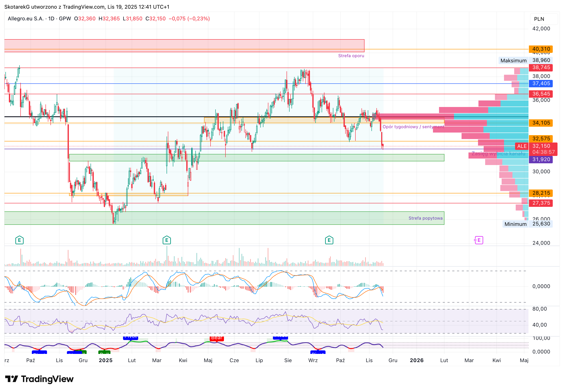Viewport: 564px width, 392px height.
Task: Click the 'Zasięg wybicia kanału' annotation
Action: click(x=498, y=154)
